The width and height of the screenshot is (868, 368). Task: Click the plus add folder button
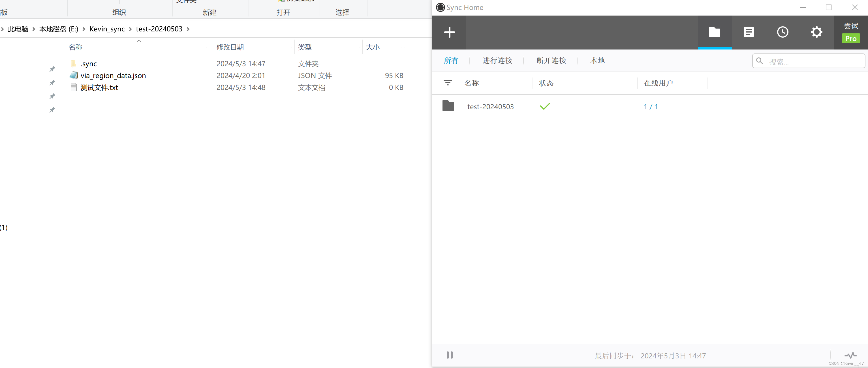coord(449,32)
